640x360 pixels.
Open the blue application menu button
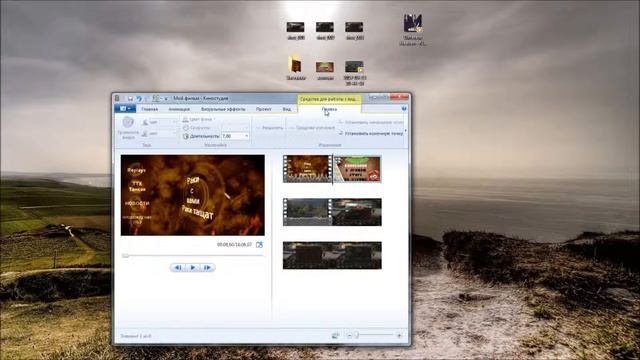point(124,109)
